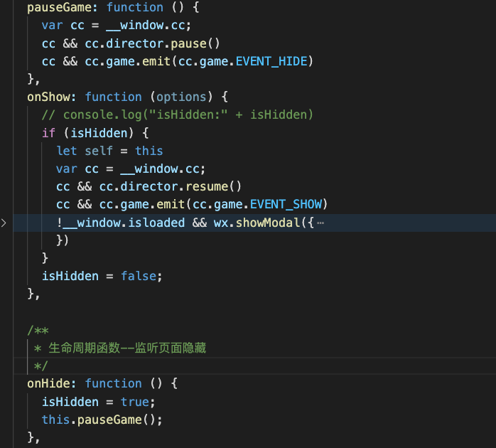The width and height of the screenshot is (496, 448).
Task: Click 'onShow: function (options) {' line
Action: 127,97
